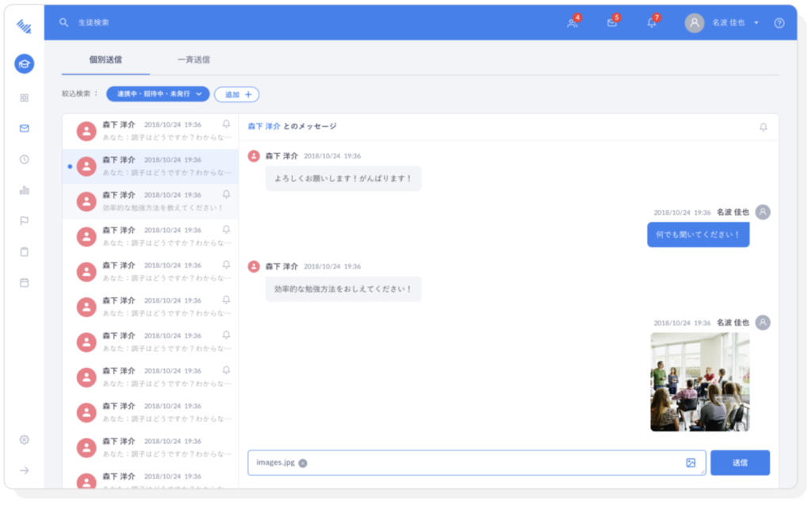Open the classroom photo thumbnail in chat
This screenshot has height=505, width=812.
pos(699,381)
